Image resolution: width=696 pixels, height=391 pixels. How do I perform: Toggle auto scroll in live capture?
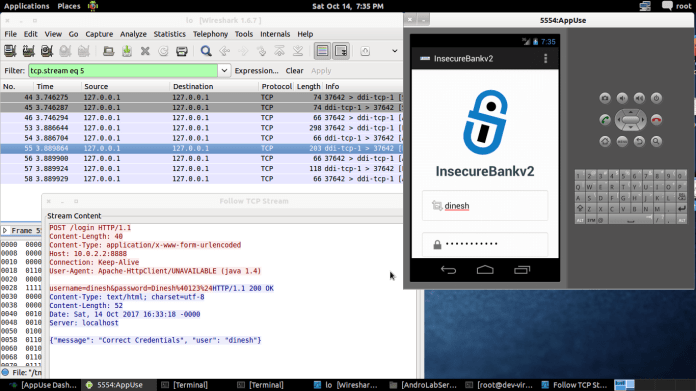point(341,51)
